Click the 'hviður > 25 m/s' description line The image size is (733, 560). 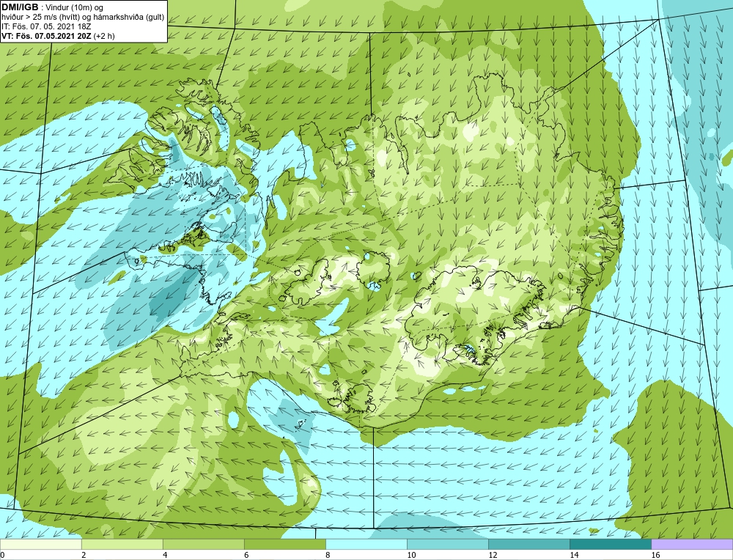[83, 18]
